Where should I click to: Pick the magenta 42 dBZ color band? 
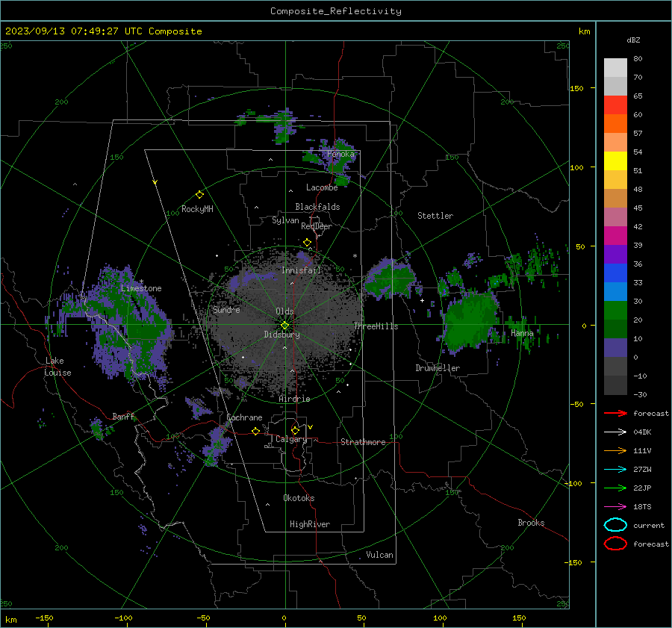tap(615, 236)
